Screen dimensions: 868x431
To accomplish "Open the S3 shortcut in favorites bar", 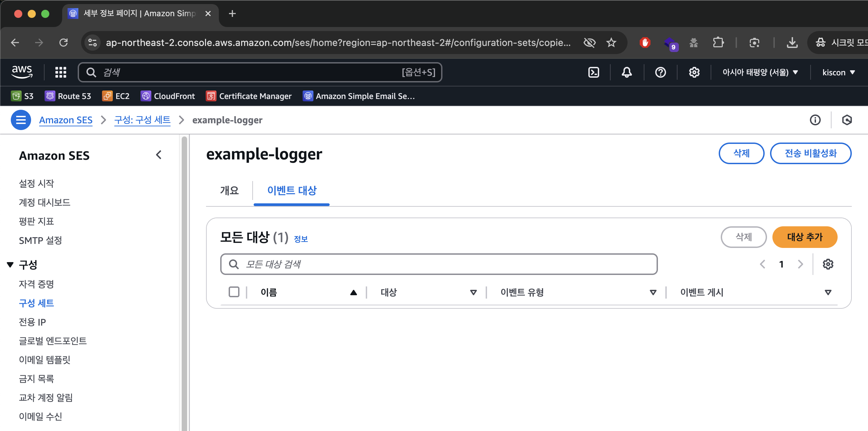I will coord(22,96).
